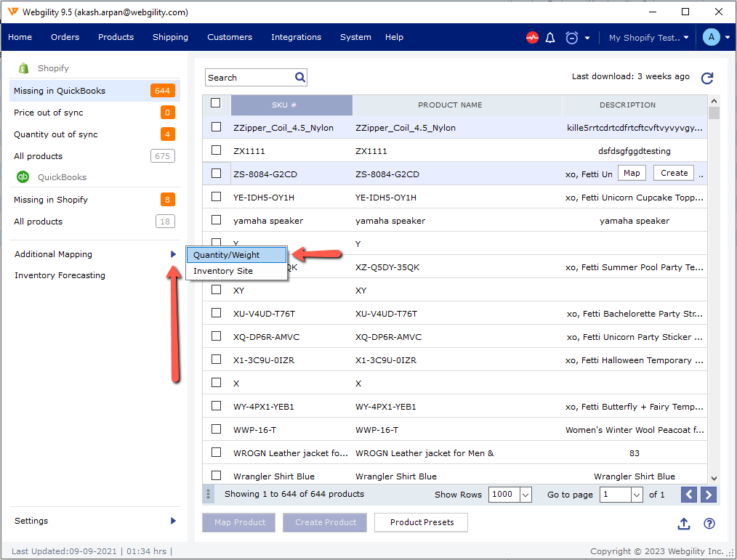737x560 pixels.
Task: Check the ZX1111 row checkbox
Action: (216, 150)
